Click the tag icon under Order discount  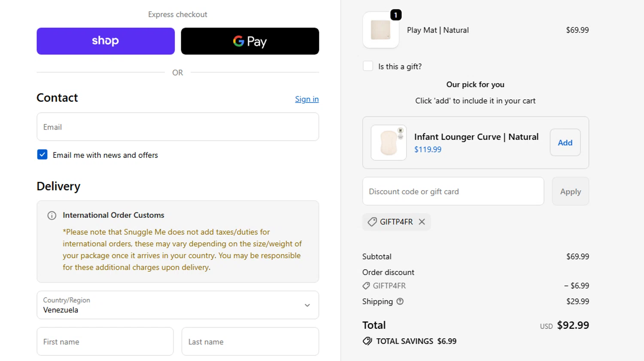pyautogui.click(x=366, y=286)
